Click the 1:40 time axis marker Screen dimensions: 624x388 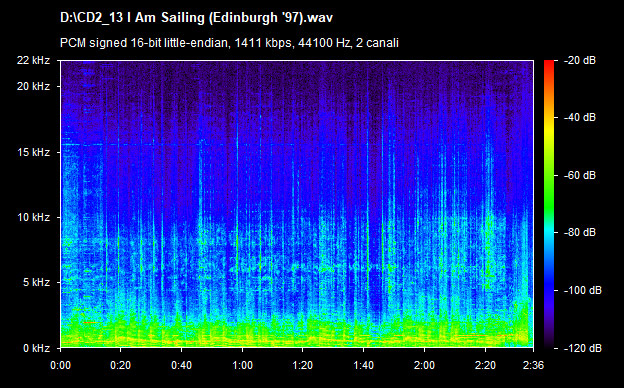[x=364, y=365]
